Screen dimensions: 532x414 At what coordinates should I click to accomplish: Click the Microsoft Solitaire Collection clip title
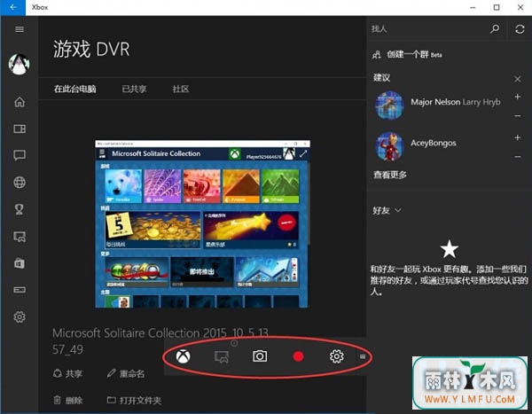tap(160, 340)
